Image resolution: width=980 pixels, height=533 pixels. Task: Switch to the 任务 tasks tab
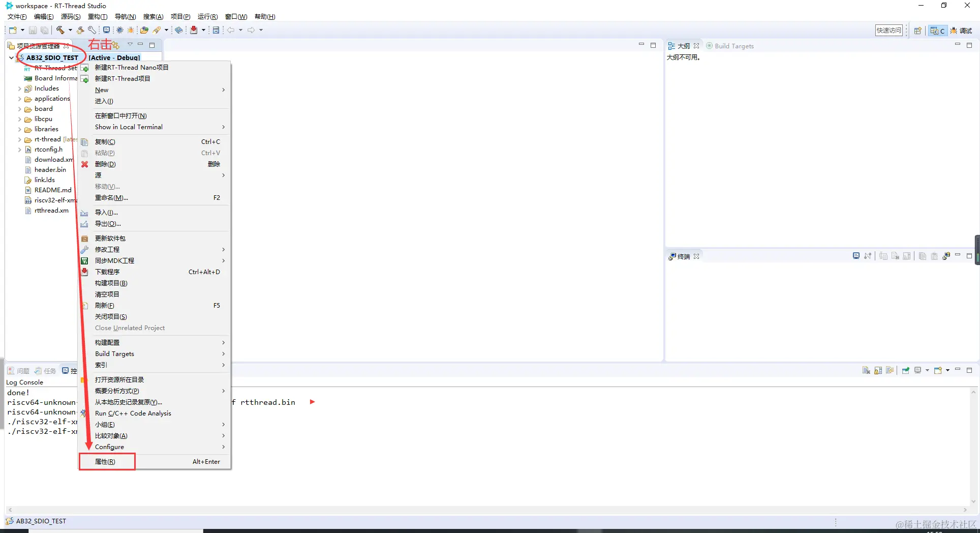coord(45,371)
